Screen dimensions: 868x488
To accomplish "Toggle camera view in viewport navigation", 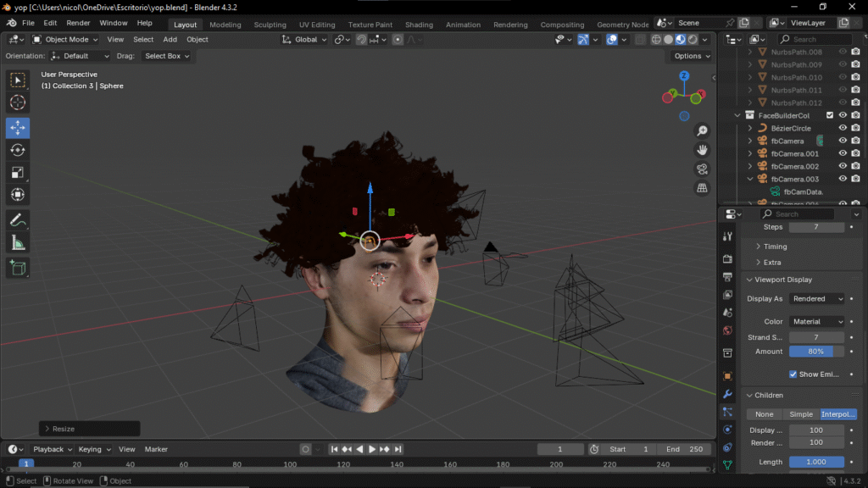I will point(702,169).
